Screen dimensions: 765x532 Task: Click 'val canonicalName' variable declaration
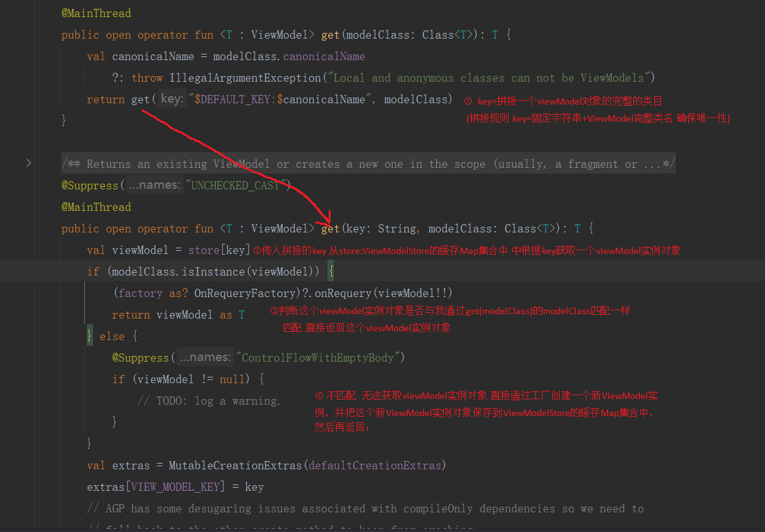coord(141,56)
